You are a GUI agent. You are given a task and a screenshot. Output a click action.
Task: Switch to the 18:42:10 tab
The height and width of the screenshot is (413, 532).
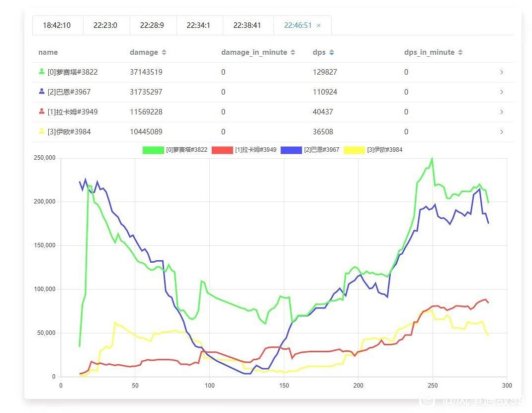57,25
